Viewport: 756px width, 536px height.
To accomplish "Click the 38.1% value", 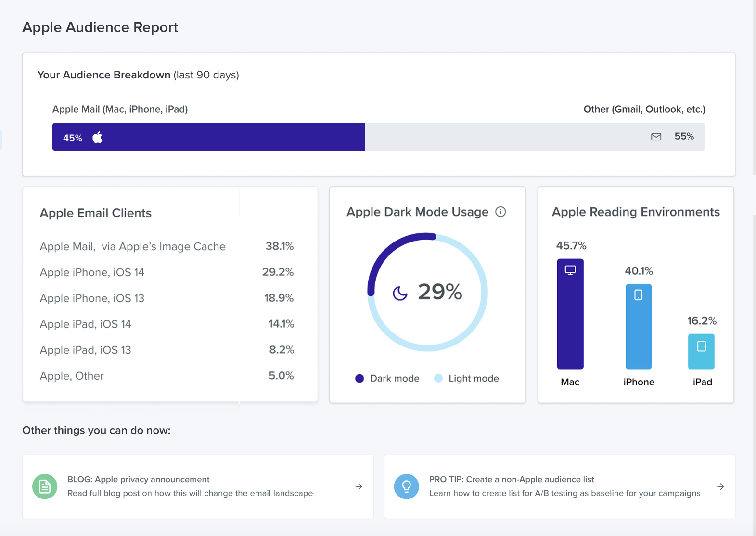I will [280, 246].
